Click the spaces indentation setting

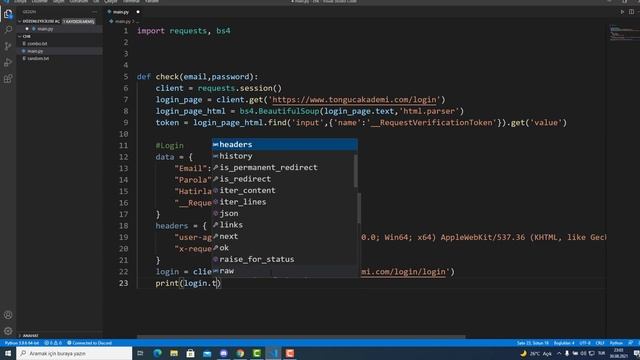coord(564,343)
